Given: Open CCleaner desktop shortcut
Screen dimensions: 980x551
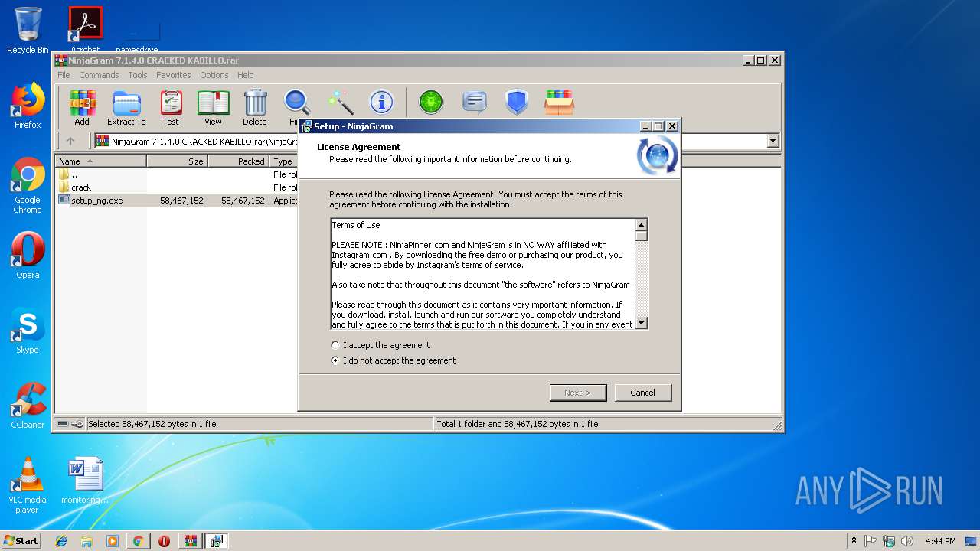Looking at the screenshot, I should tap(28, 406).
